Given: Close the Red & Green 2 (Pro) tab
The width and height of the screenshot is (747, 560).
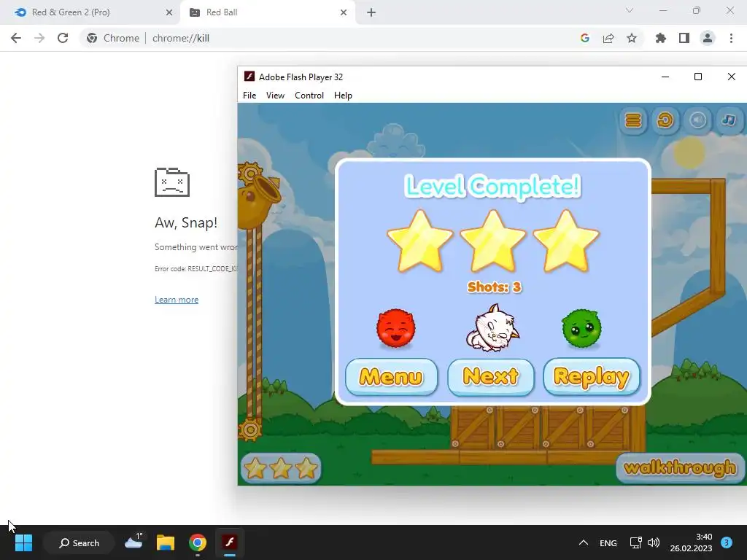Looking at the screenshot, I should 169,12.
